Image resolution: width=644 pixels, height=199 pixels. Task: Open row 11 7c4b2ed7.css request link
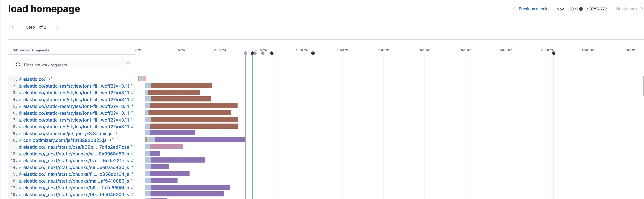[x=76, y=147]
